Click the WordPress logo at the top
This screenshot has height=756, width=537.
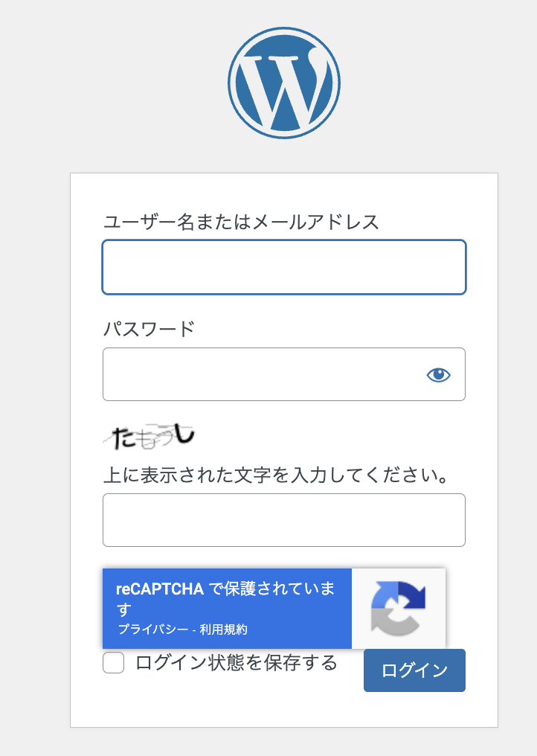pos(284,83)
